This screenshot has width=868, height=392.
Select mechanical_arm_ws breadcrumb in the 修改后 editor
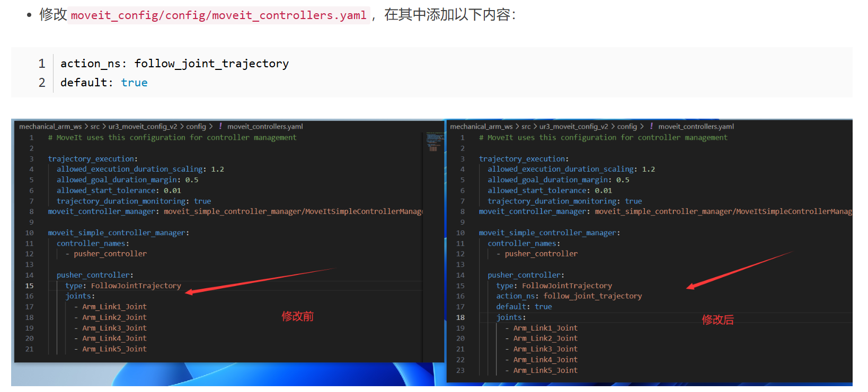click(481, 127)
